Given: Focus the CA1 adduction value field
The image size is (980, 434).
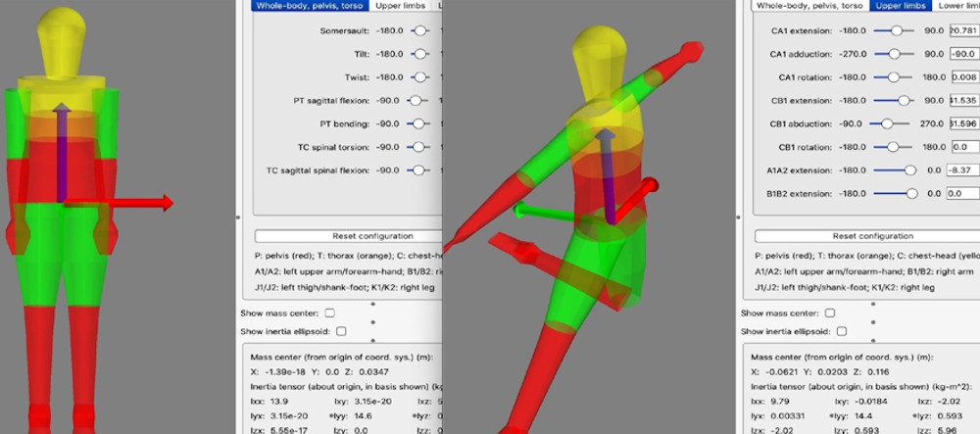Looking at the screenshot, I should [x=963, y=54].
